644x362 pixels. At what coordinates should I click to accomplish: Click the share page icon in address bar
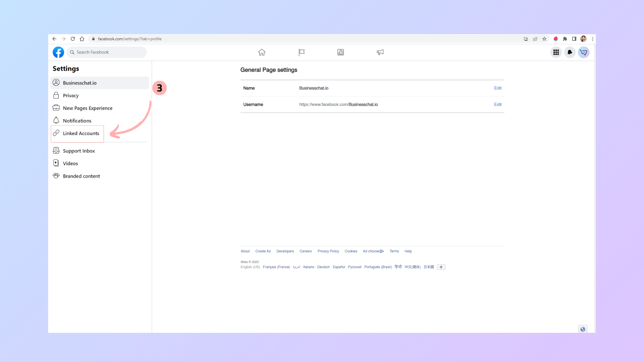535,39
